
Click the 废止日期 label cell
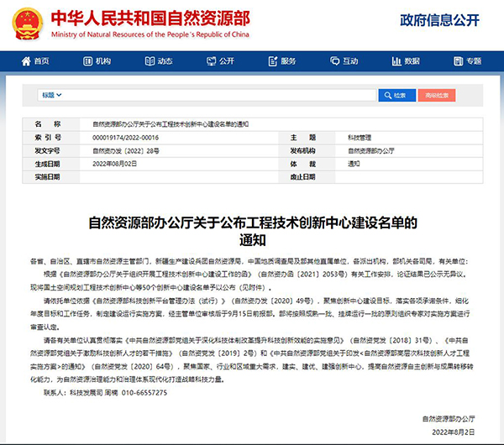307,177
